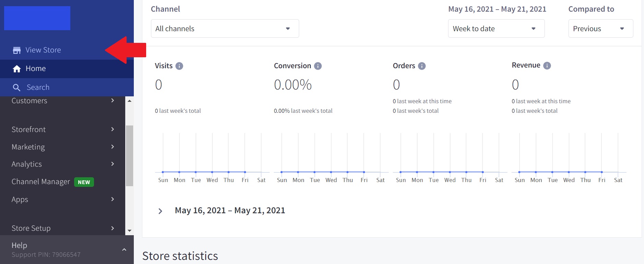Click the sidebar scrollbar down arrow
The image size is (644, 264).
(x=129, y=231)
